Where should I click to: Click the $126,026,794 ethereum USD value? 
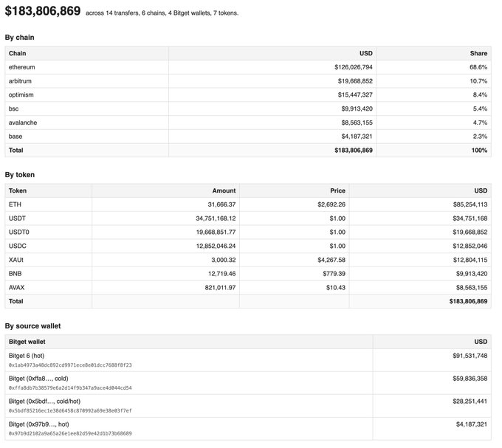coord(354,67)
